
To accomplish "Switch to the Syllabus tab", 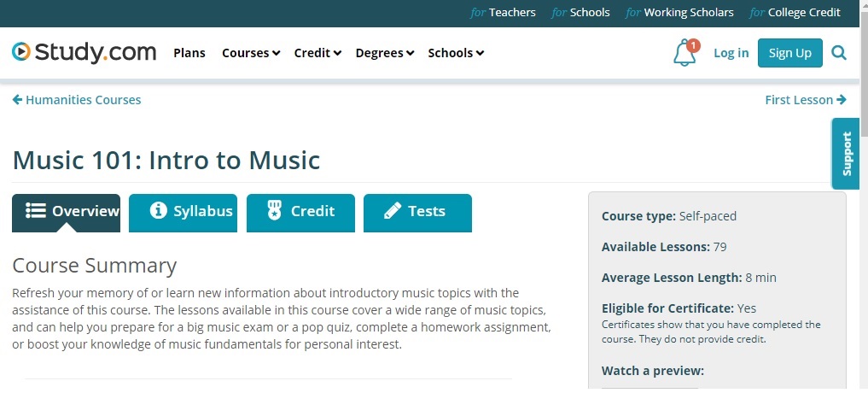I will tap(183, 213).
